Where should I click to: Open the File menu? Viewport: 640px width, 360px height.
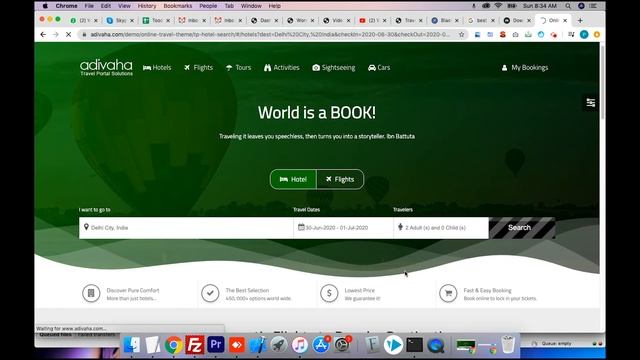coord(89,6)
